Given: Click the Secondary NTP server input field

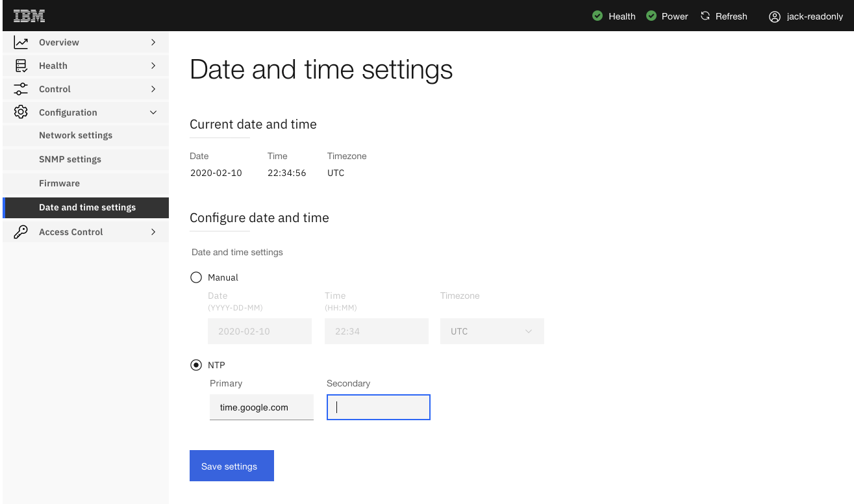Looking at the screenshot, I should click(x=378, y=407).
